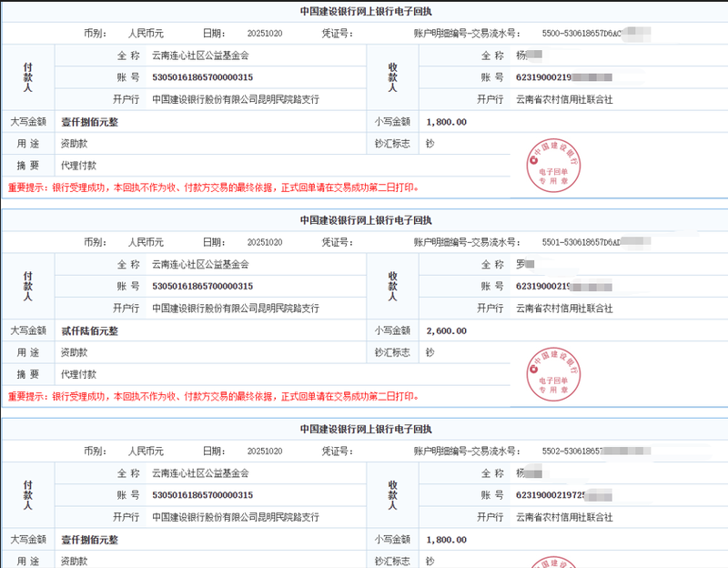Click the 收款人 header cell of the middle receipt
Image resolution: width=728 pixels, height=568 pixels.
(x=392, y=286)
